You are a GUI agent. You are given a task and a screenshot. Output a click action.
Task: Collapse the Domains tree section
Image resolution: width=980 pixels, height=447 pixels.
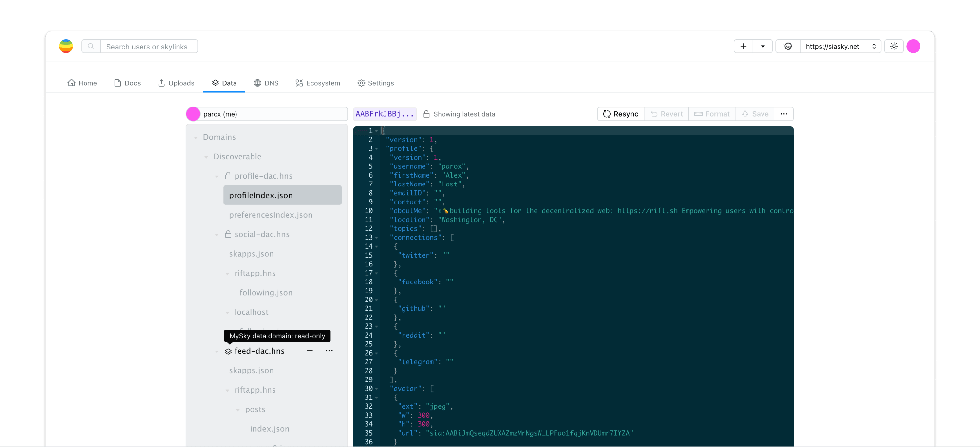[196, 137]
